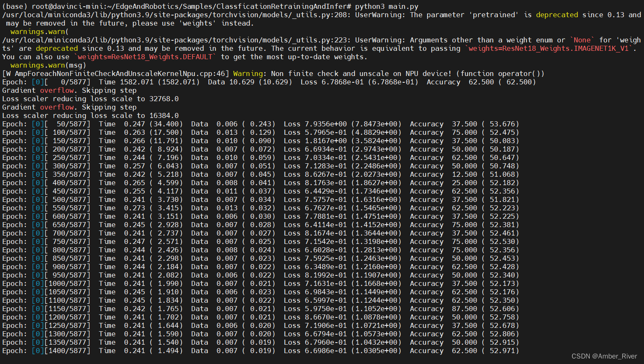Click the '700/5877' step counter
This screenshot has height=364, width=644.
point(69,233)
